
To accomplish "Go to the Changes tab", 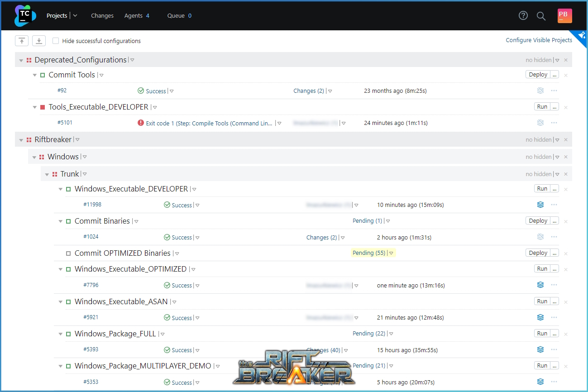I will (x=102, y=15).
